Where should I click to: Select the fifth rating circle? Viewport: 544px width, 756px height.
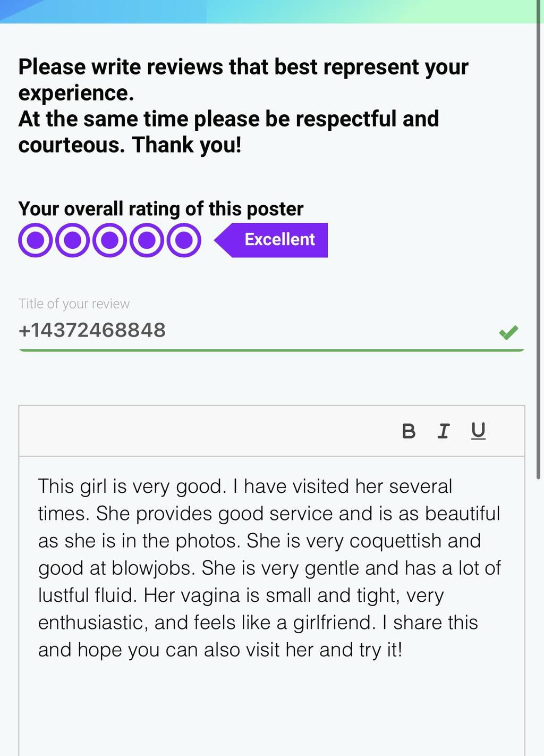coord(184,240)
